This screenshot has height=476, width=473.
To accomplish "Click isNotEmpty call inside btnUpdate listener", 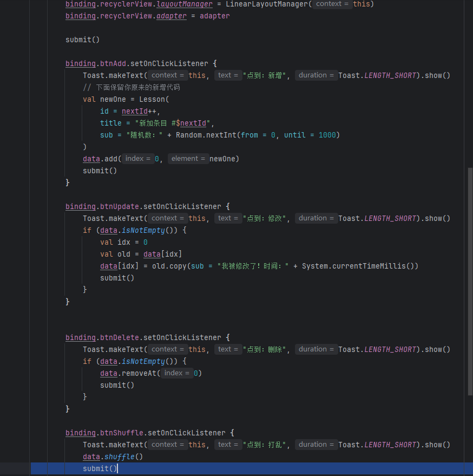I will pos(142,230).
